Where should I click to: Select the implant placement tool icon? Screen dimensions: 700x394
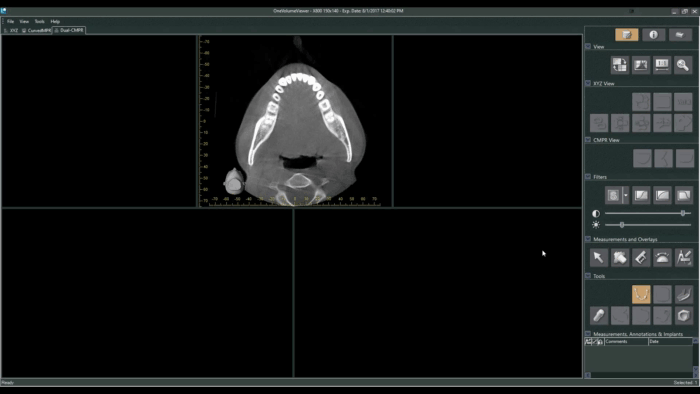pyautogui.click(x=599, y=315)
